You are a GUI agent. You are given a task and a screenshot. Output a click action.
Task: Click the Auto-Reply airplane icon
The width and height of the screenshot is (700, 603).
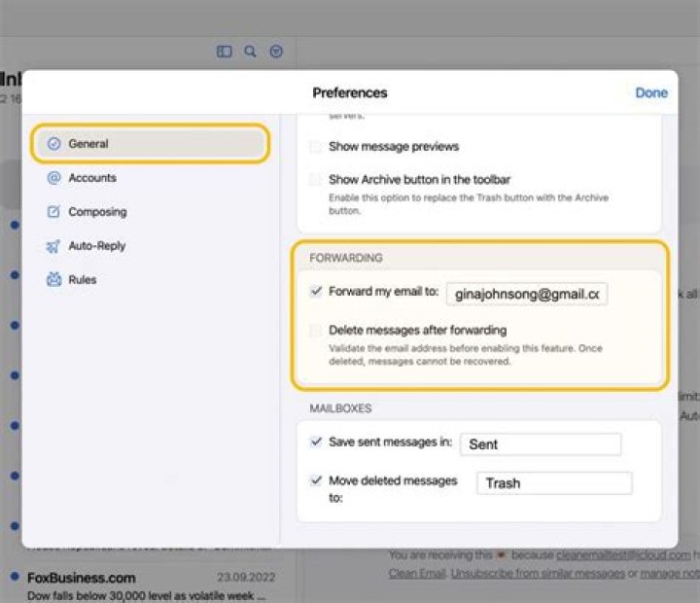coord(53,246)
